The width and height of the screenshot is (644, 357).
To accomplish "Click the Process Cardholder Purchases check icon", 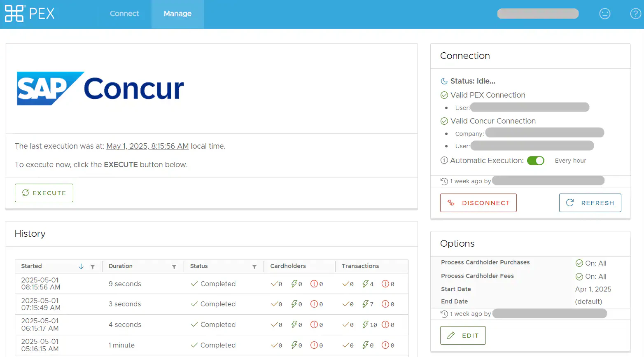I will click(579, 263).
